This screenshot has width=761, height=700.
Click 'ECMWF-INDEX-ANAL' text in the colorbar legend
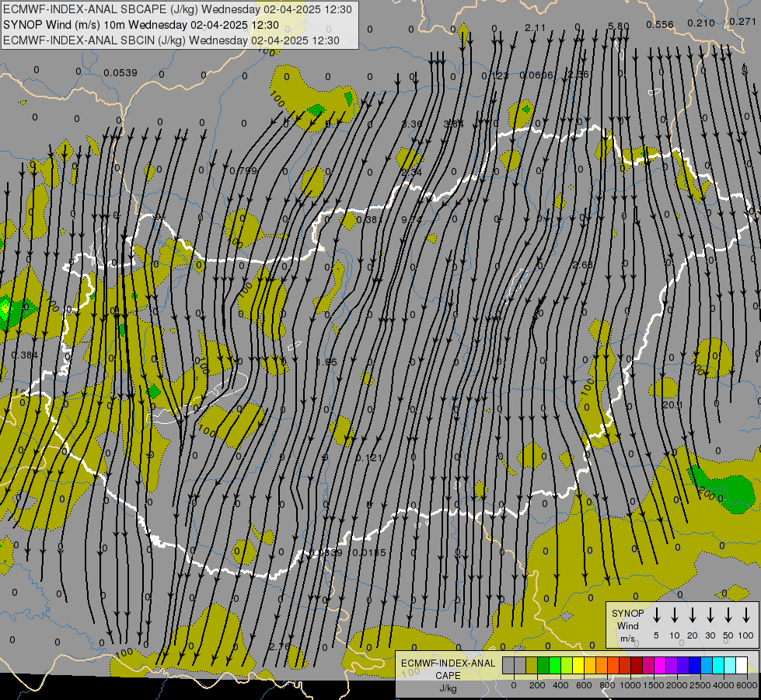(x=448, y=663)
